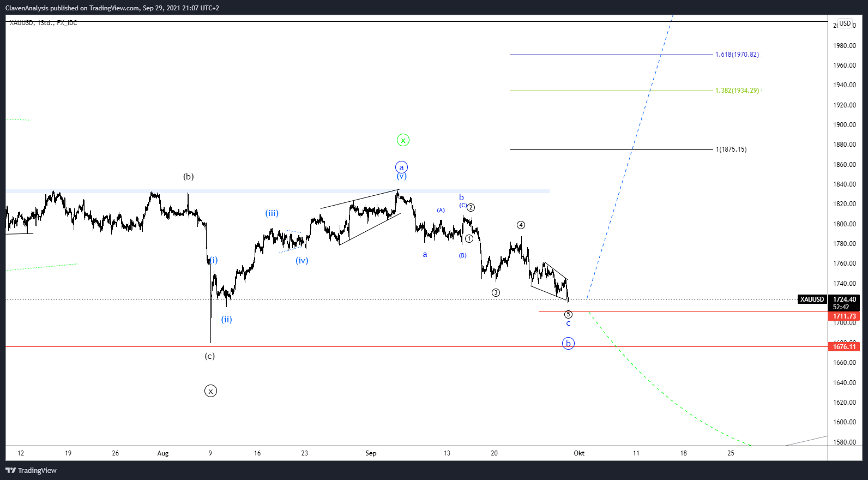Select the blue circled b wave label
The width and height of the screenshot is (868, 480).
pyautogui.click(x=568, y=344)
